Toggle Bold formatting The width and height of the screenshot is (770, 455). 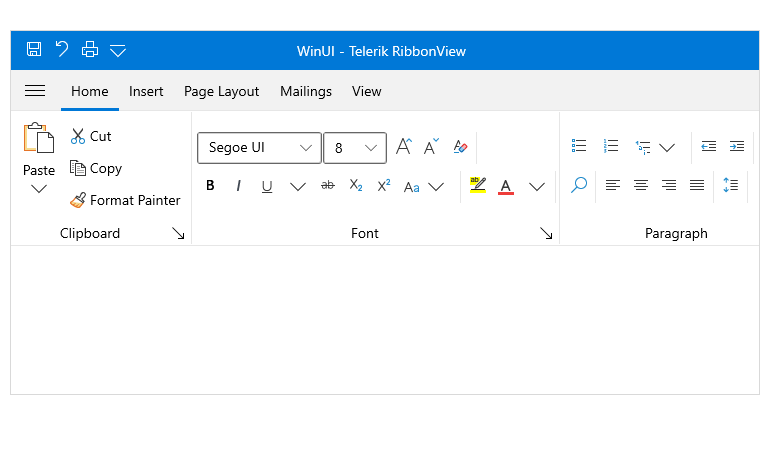point(210,186)
